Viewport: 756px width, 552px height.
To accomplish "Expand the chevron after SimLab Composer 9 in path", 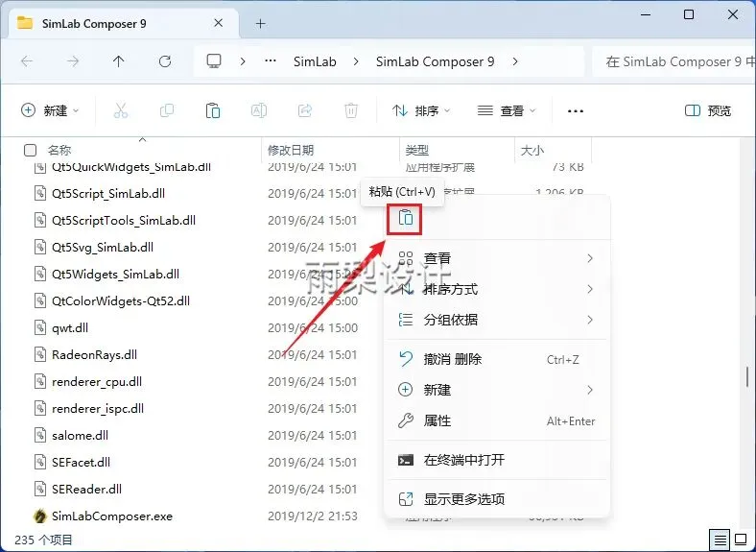I will [515, 61].
